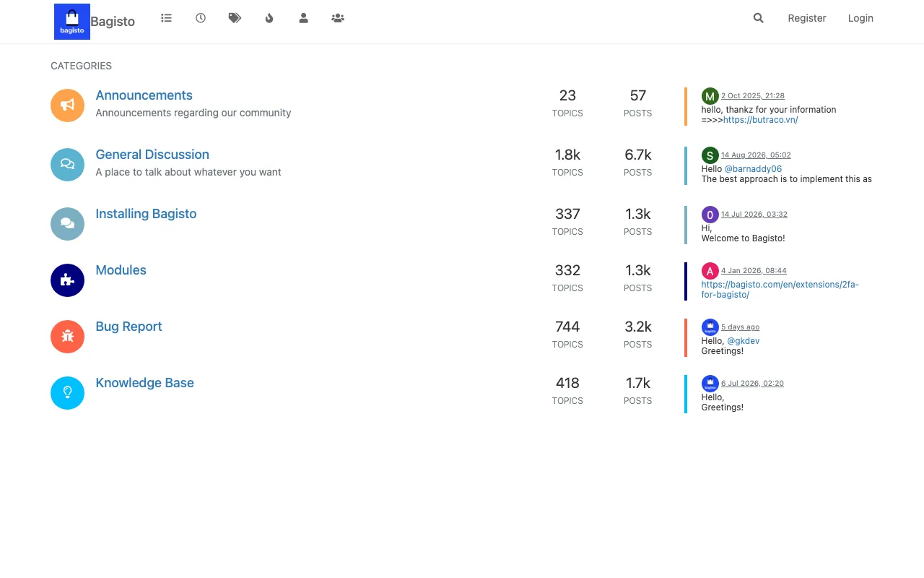The height and width of the screenshot is (578, 924).
Task: Click the green M user avatar
Action: (x=710, y=96)
